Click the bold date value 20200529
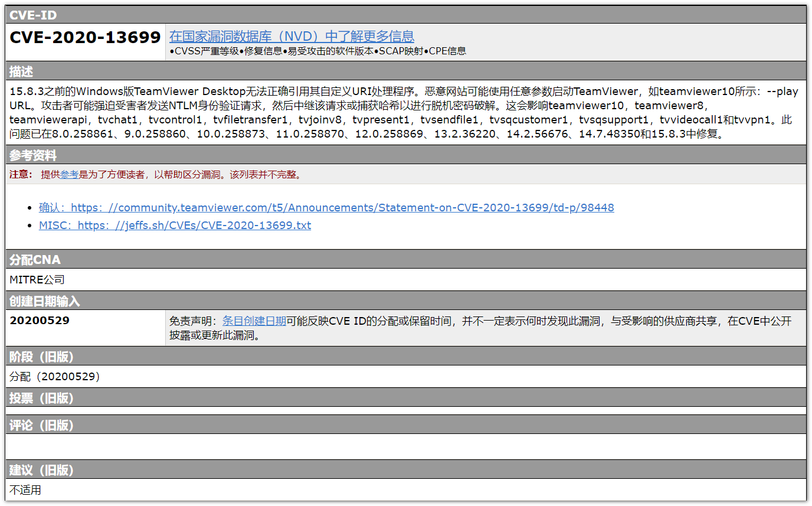The width and height of the screenshot is (812, 506). point(40,321)
